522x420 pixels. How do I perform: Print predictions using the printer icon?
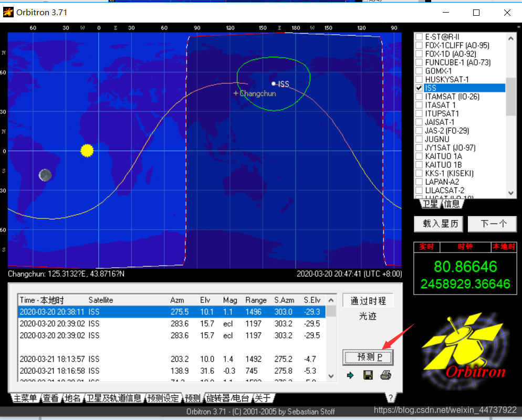pos(386,375)
